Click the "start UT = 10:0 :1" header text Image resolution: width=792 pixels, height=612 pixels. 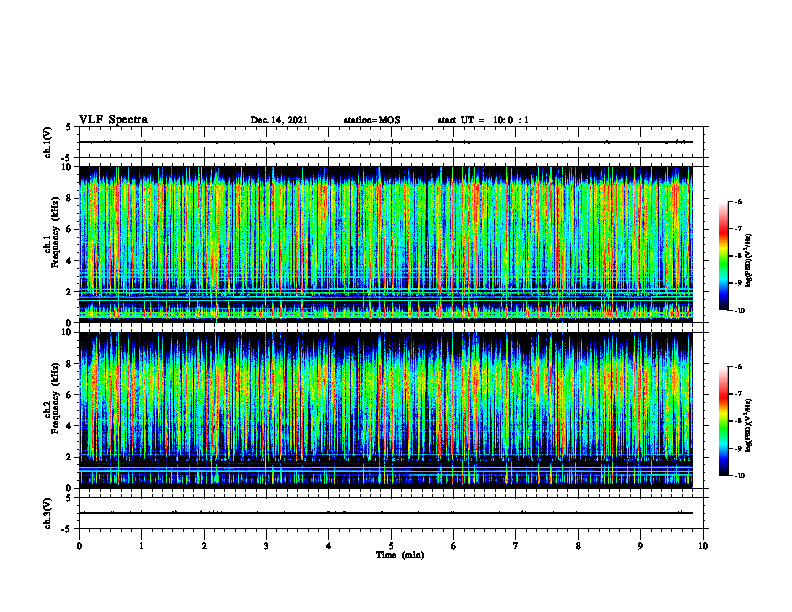coord(483,120)
